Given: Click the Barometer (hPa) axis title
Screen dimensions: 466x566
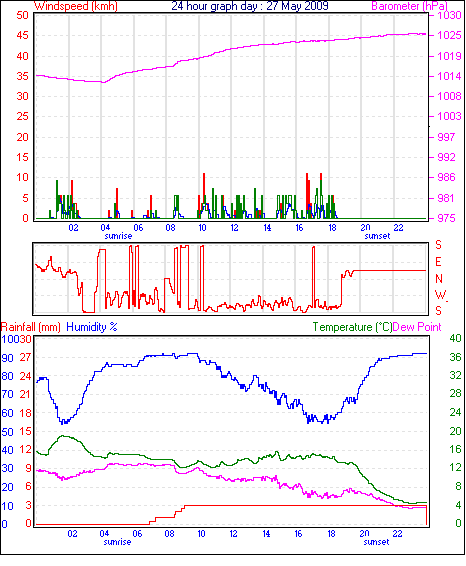Looking at the screenshot, I should (409, 6).
